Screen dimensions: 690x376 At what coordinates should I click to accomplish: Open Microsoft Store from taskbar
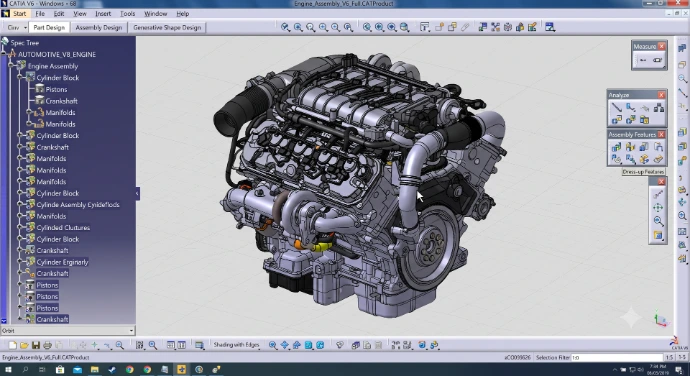[60, 370]
